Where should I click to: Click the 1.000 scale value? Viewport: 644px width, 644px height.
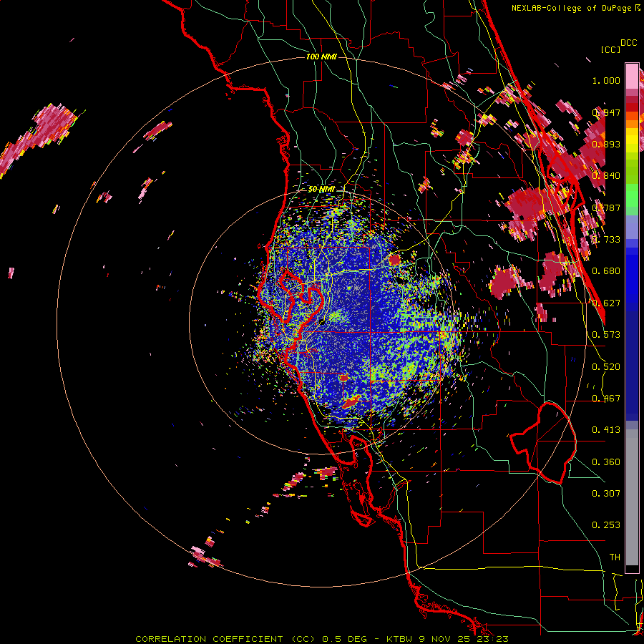point(606,80)
